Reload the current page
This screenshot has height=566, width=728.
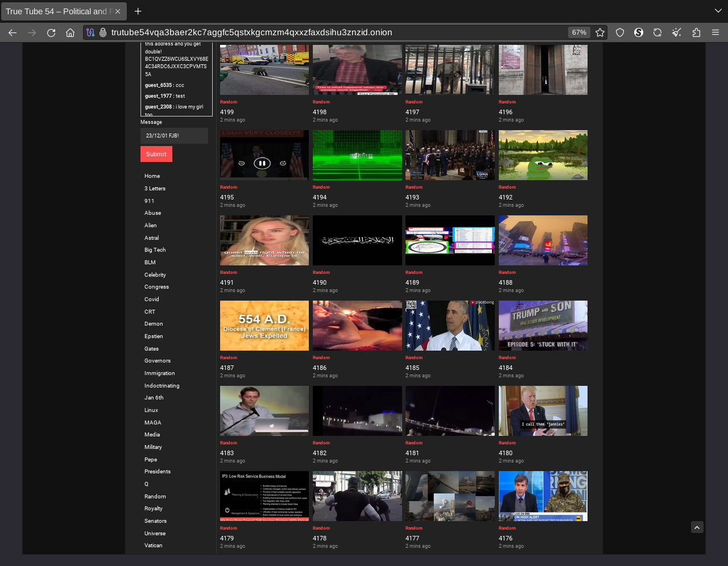(51, 32)
